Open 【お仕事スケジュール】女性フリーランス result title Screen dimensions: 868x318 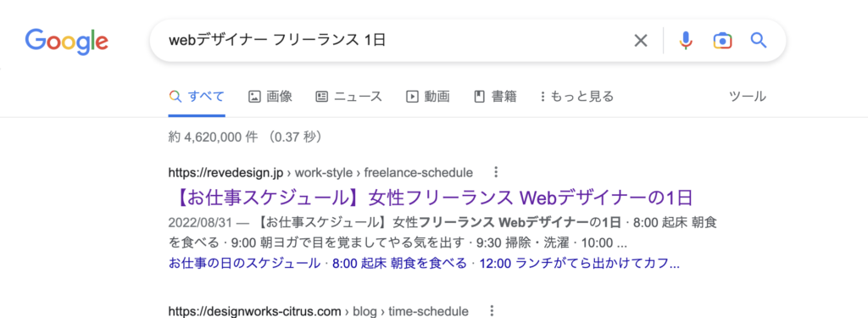431,198
